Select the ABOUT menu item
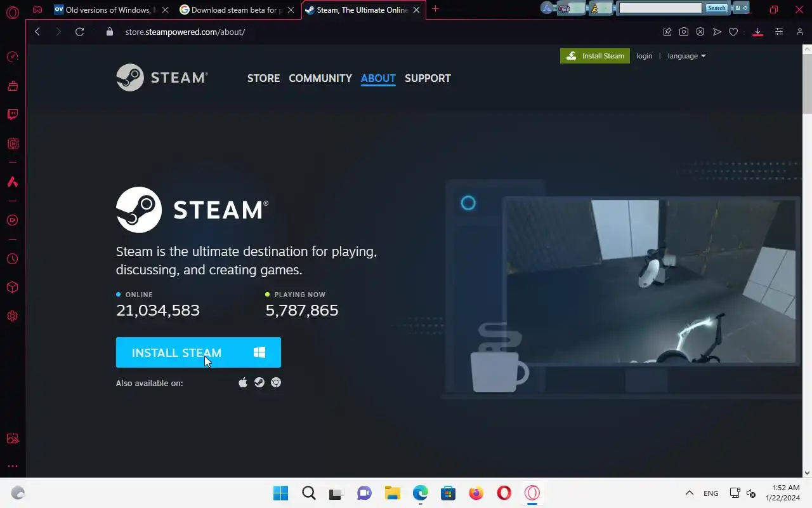This screenshot has width=812, height=508. (378, 78)
